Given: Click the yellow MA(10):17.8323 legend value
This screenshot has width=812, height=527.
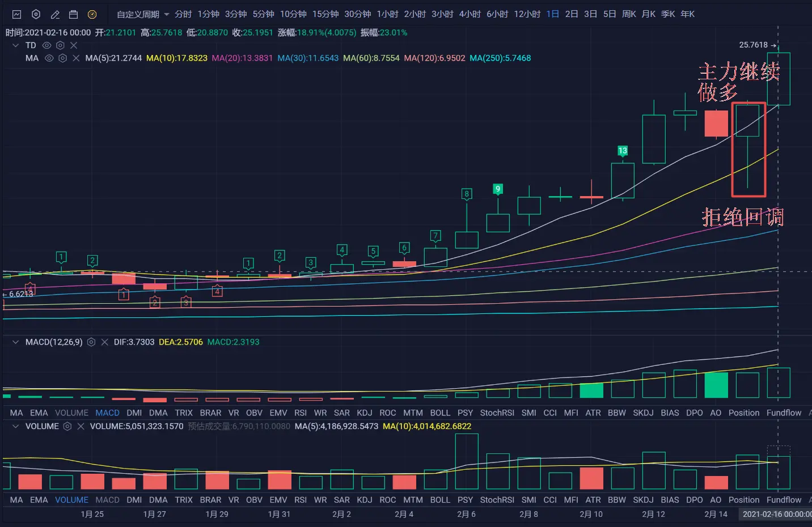Looking at the screenshot, I should click(177, 58).
